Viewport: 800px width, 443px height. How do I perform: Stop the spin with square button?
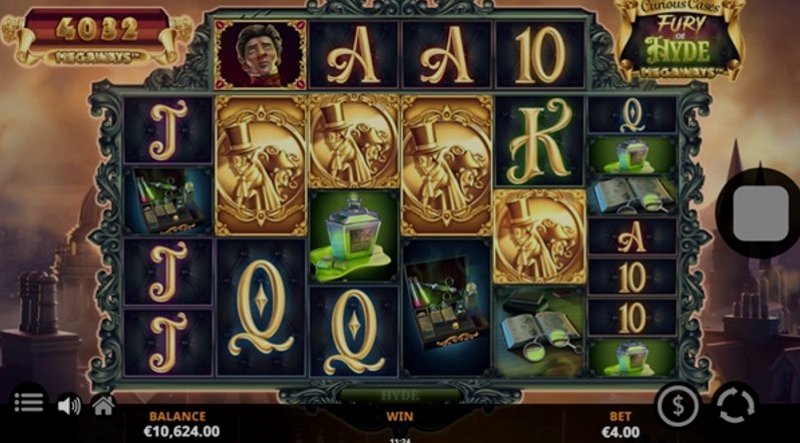point(760,213)
